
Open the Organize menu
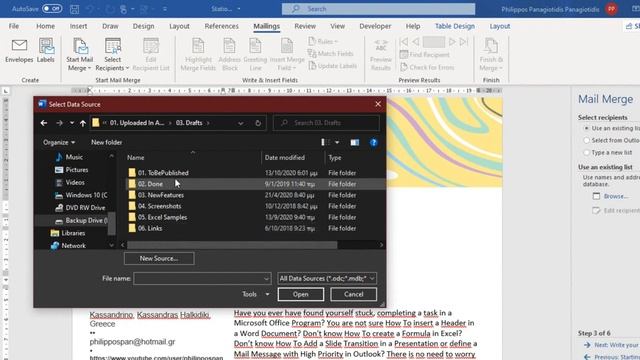pos(59,142)
